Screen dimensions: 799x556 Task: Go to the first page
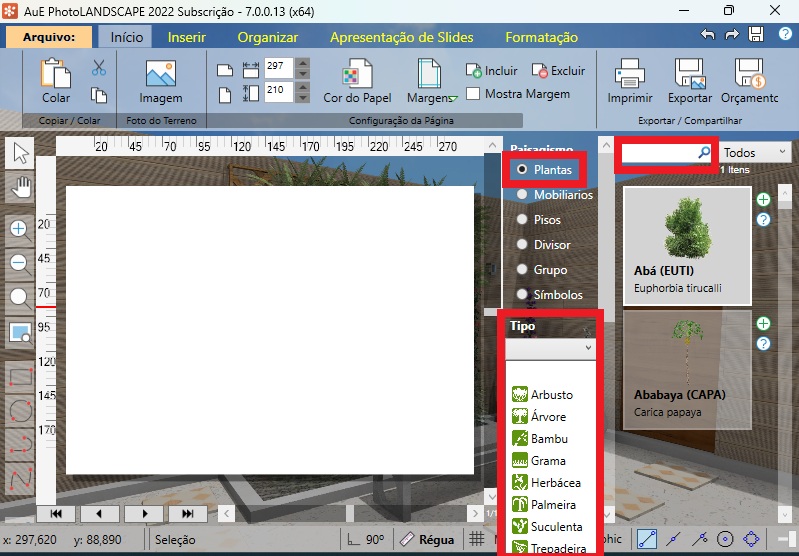[56, 514]
